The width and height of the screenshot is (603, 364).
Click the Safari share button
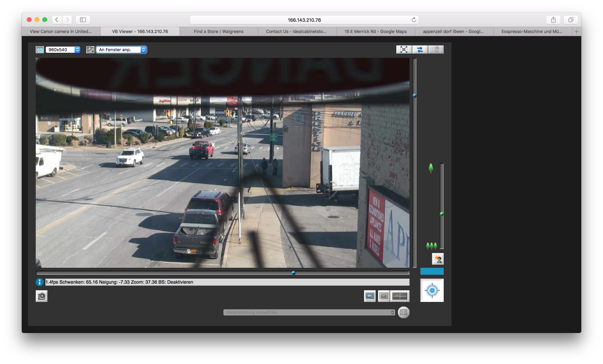coord(553,20)
